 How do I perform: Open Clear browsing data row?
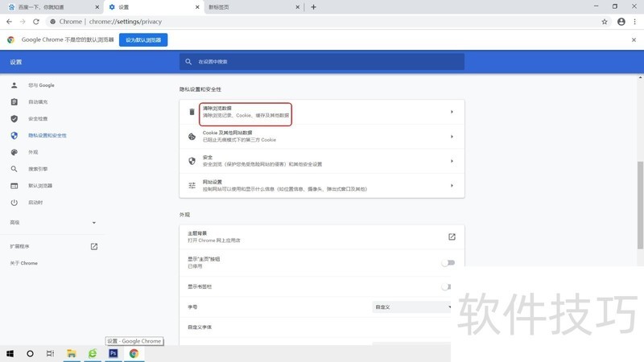[321, 112]
